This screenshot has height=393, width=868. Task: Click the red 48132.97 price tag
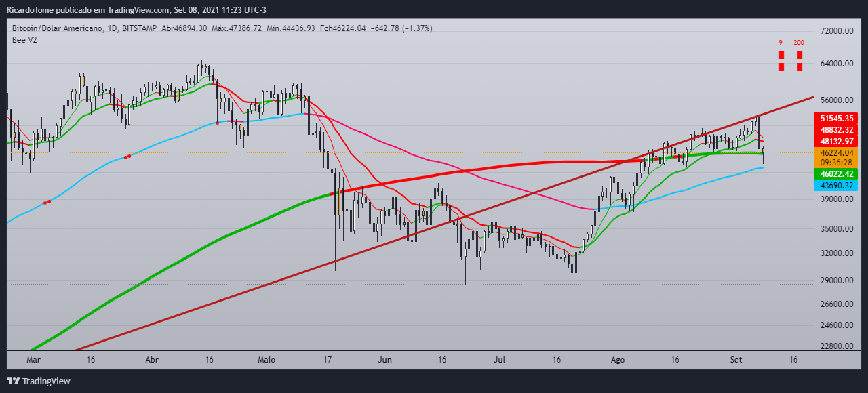coord(836,141)
